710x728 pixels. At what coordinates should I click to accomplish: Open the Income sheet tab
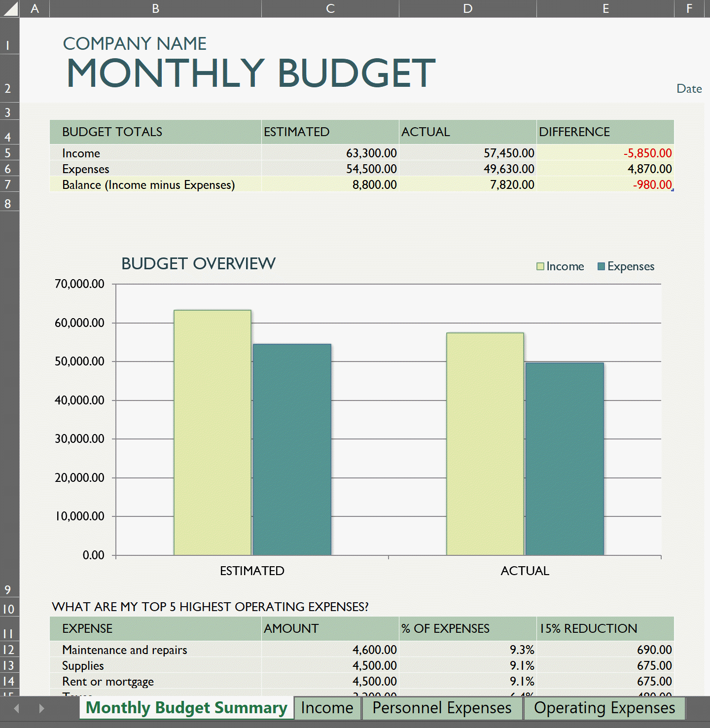coord(327,708)
